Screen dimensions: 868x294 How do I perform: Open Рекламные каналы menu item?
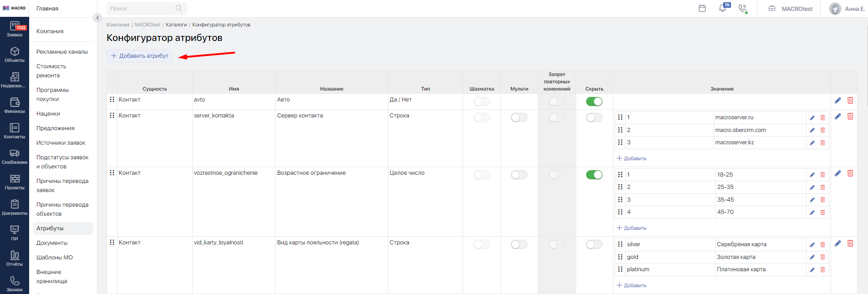tap(62, 52)
